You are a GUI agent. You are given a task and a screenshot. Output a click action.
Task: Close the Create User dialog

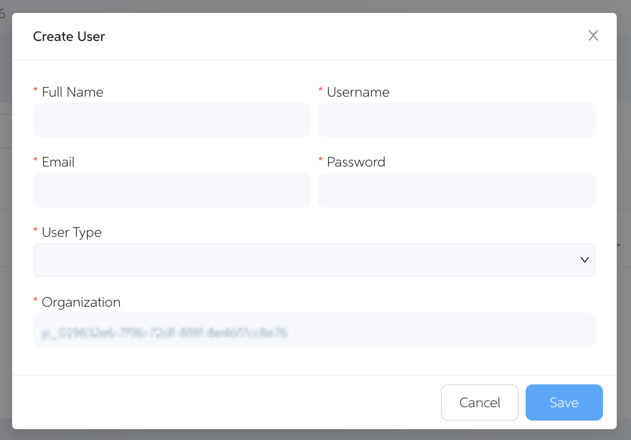(593, 36)
